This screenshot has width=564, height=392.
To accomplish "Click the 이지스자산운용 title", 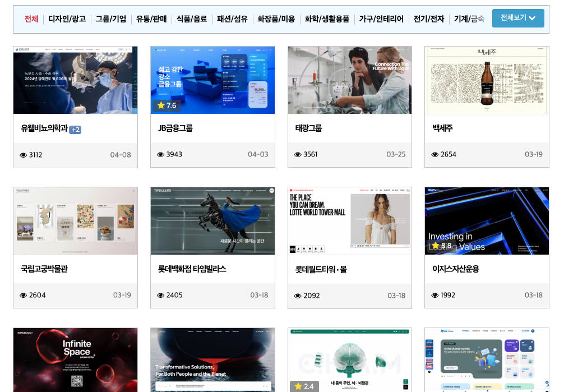I will pos(456,269).
